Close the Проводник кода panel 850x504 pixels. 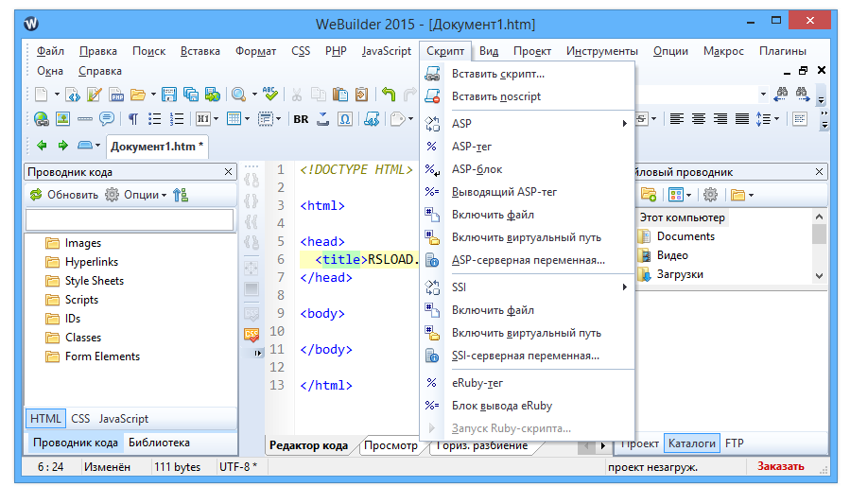coord(228,172)
